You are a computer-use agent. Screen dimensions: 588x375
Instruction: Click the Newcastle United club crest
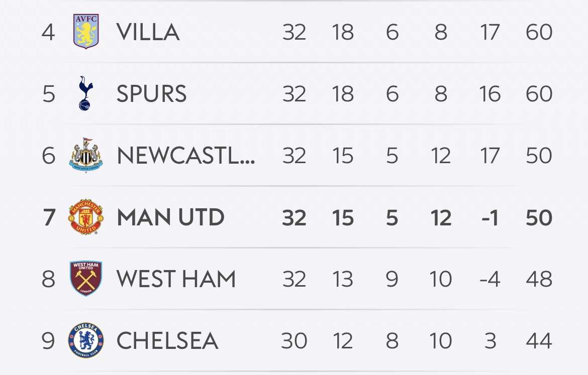(x=86, y=155)
